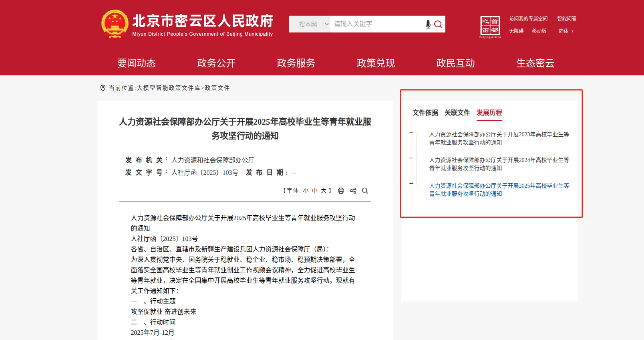
Task: Open the 2024年 employment notice link
Action: click(499, 164)
